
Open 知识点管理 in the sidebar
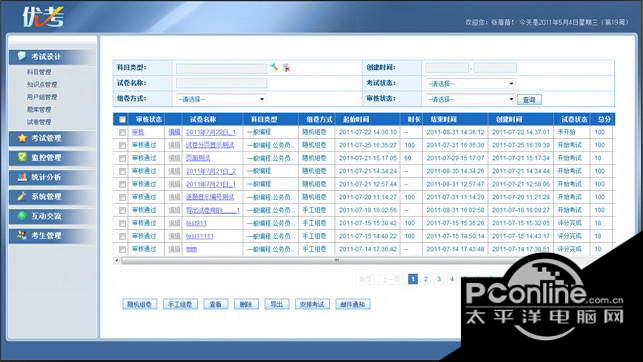click(x=42, y=84)
